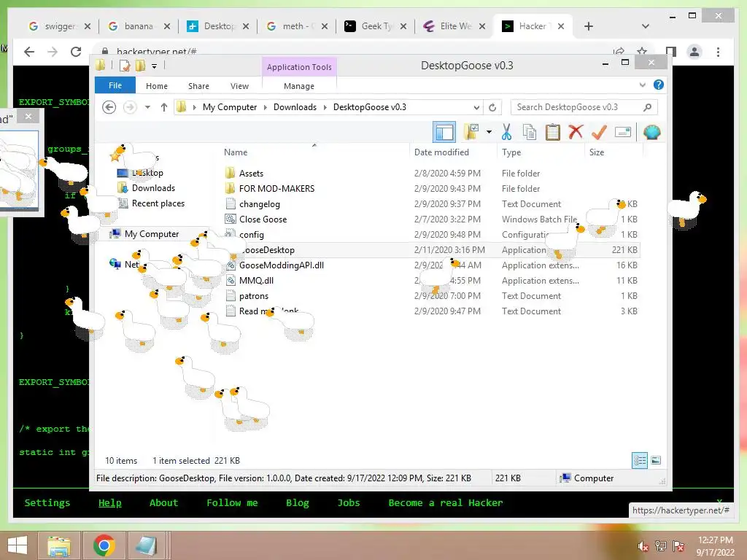Open dropdown arrow beside folder options icon

point(489,132)
